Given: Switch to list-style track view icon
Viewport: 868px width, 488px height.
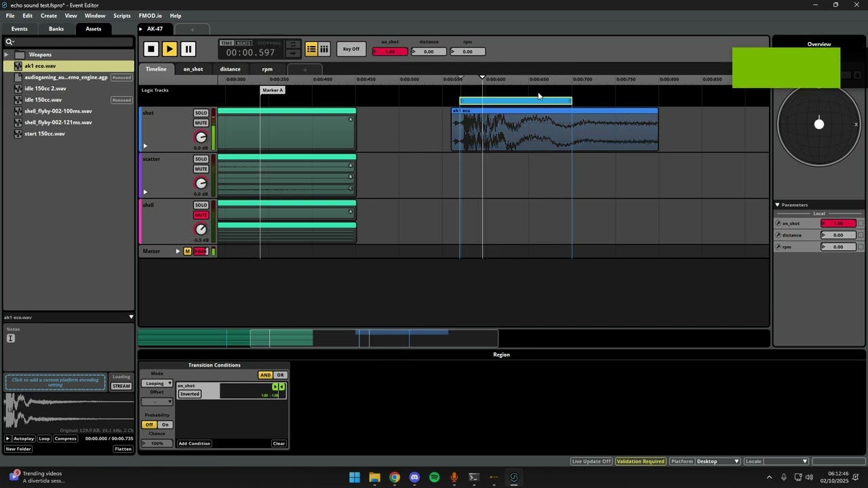Looking at the screenshot, I should (311, 49).
